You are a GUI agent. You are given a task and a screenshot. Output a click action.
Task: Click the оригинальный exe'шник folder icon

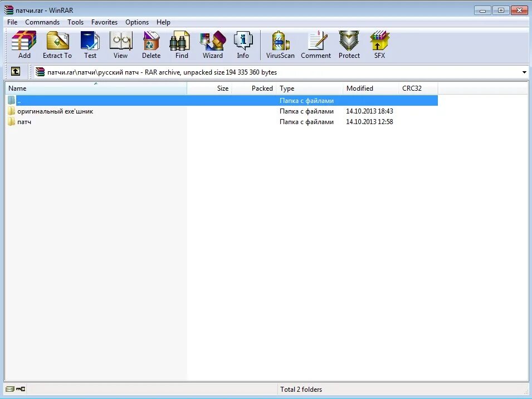[11, 111]
